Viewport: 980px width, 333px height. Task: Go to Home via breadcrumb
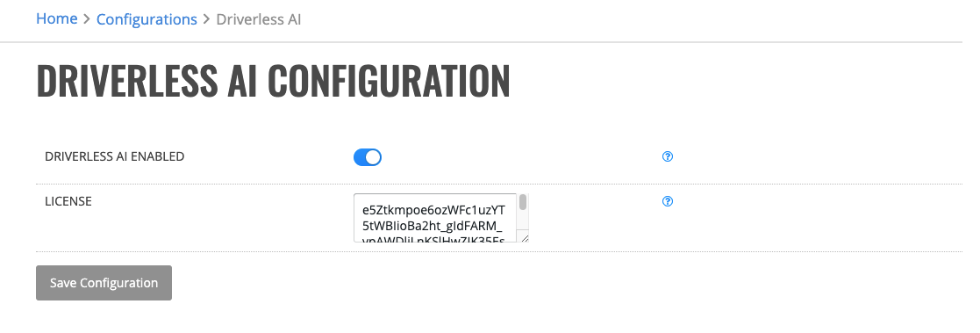click(x=57, y=18)
